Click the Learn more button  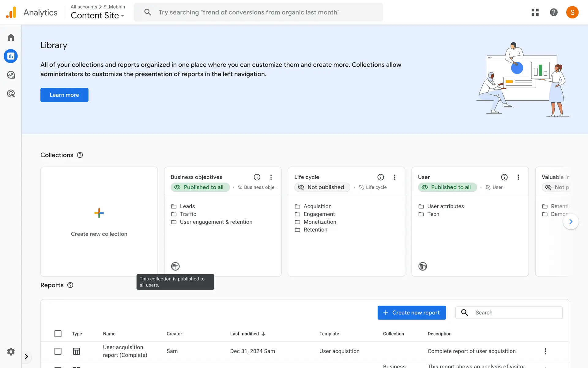click(64, 95)
